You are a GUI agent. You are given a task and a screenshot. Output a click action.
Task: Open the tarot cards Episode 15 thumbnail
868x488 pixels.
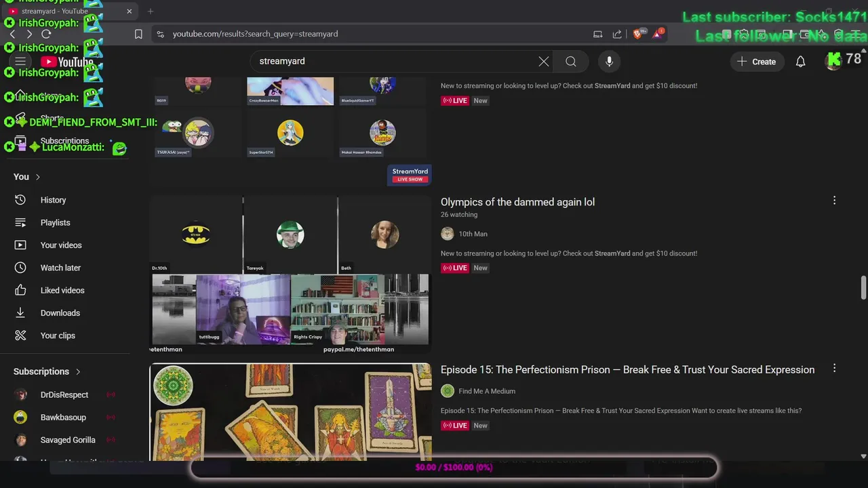click(290, 412)
